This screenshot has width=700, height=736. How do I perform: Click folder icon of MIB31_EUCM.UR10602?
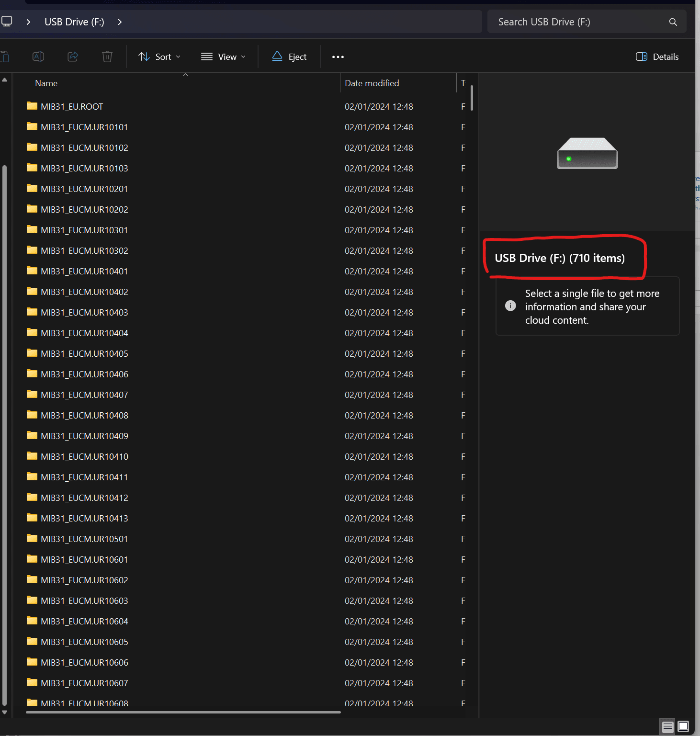click(32, 579)
